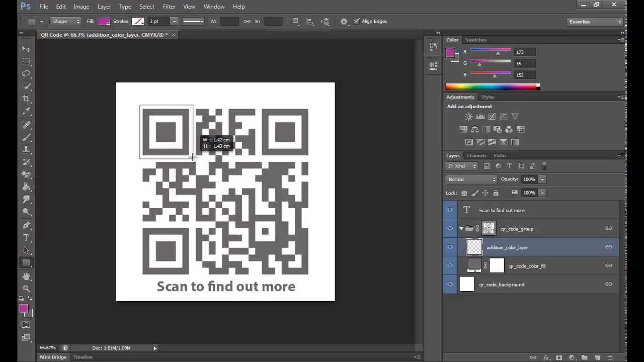Close the QR Code document tab
This screenshot has height=362, width=644.
tap(173, 35)
